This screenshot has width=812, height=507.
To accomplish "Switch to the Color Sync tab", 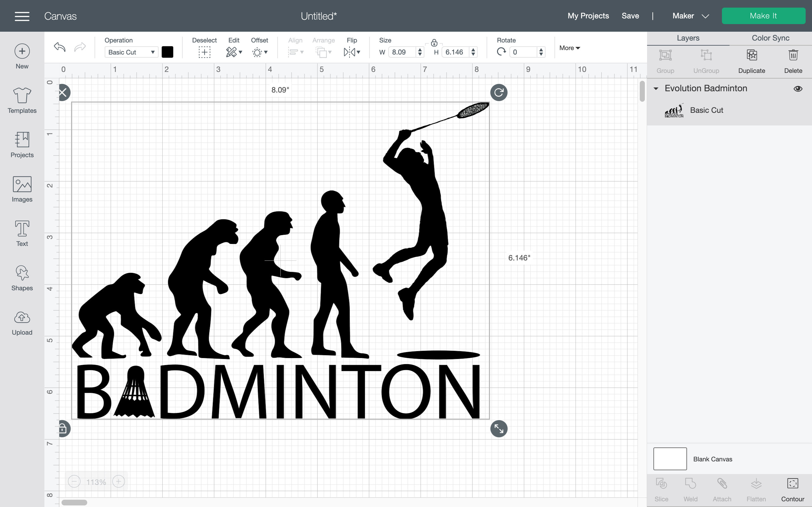I will tap(770, 38).
